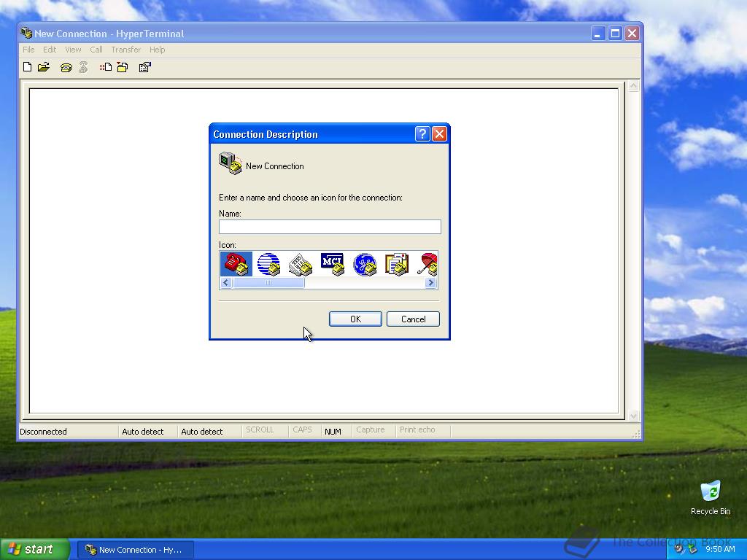The image size is (747, 560).
Task: Select the documents clipboard connection icon
Action: pyautogui.click(x=397, y=264)
